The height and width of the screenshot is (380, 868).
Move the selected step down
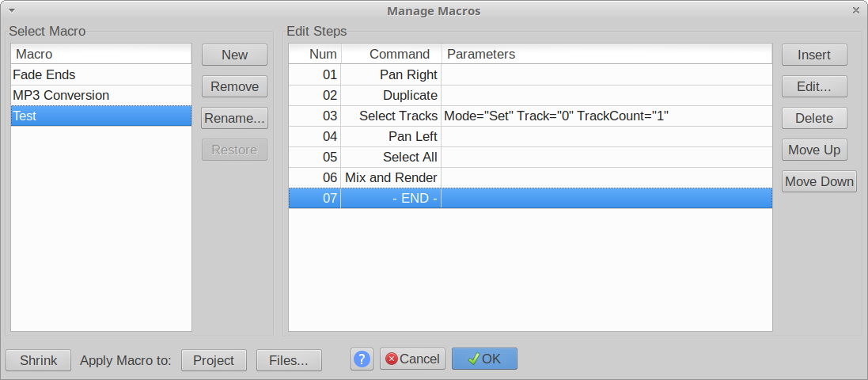pos(819,182)
